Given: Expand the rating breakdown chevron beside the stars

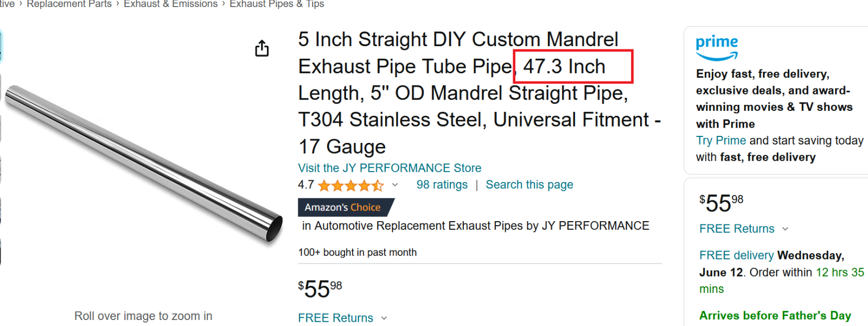Looking at the screenshot, I should coord(395,185).
